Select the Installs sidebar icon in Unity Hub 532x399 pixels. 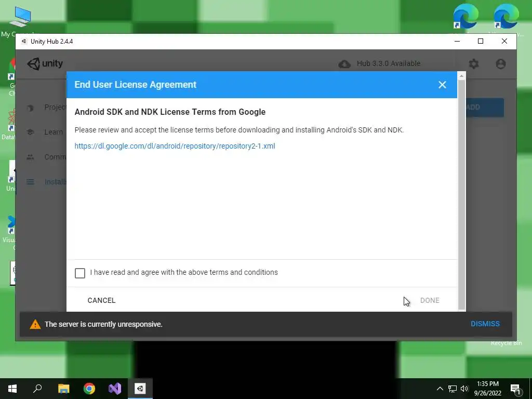click(30, 182)
